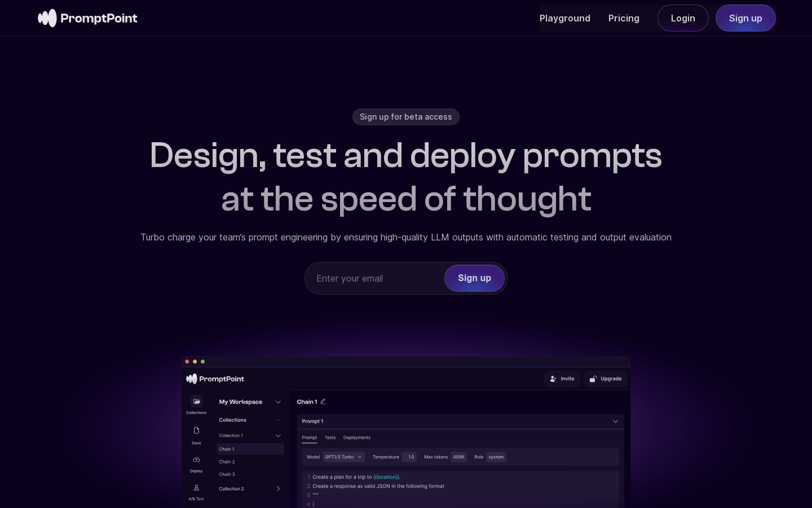Click the Role system field
Viewport: 812px width, 508px height.
(496, 457)
